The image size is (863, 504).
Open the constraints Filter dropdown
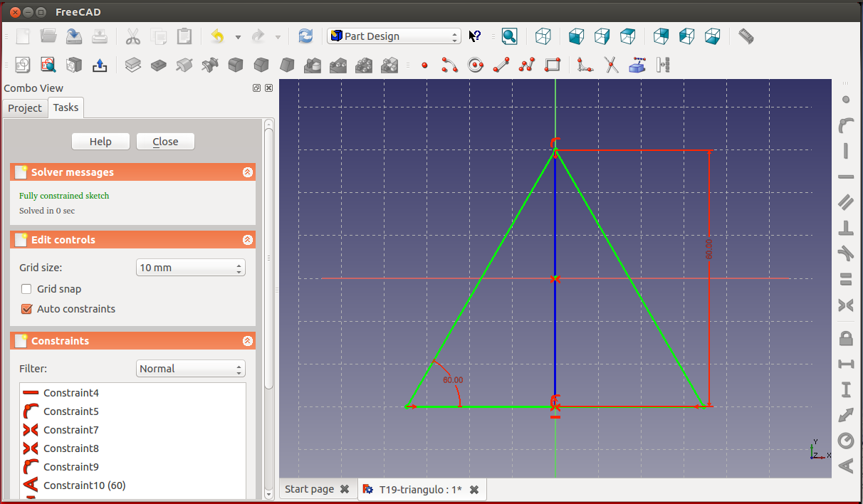click(190, 369)
